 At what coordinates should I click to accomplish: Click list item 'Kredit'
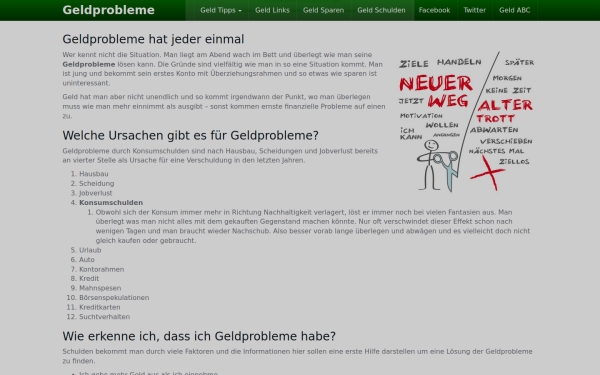pos(89,279)
